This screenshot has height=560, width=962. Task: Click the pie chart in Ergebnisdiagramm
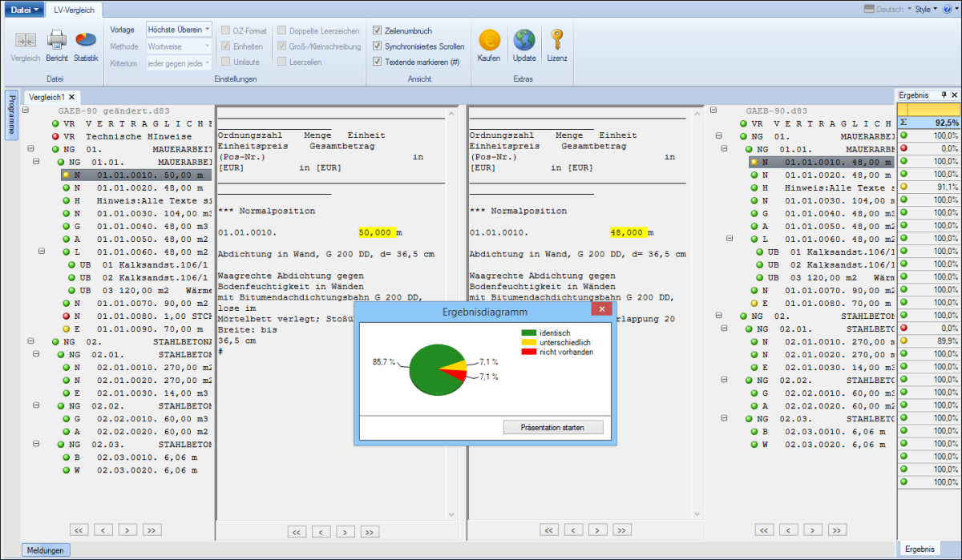(x=438, y=372)
